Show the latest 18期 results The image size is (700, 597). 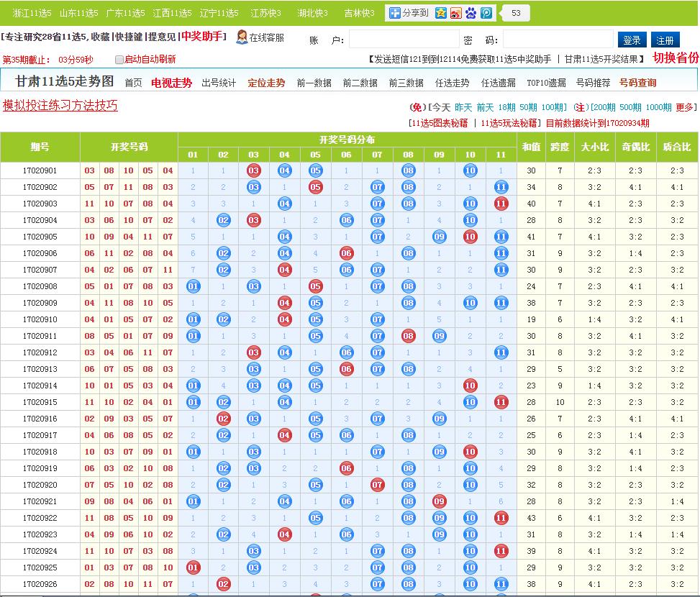pos(506,107)
